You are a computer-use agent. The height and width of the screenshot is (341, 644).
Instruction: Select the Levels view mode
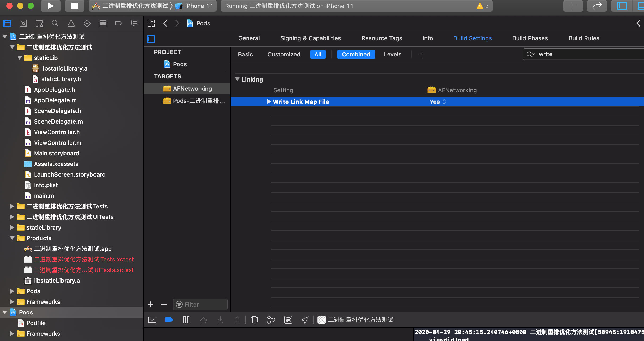click(393, 54)
